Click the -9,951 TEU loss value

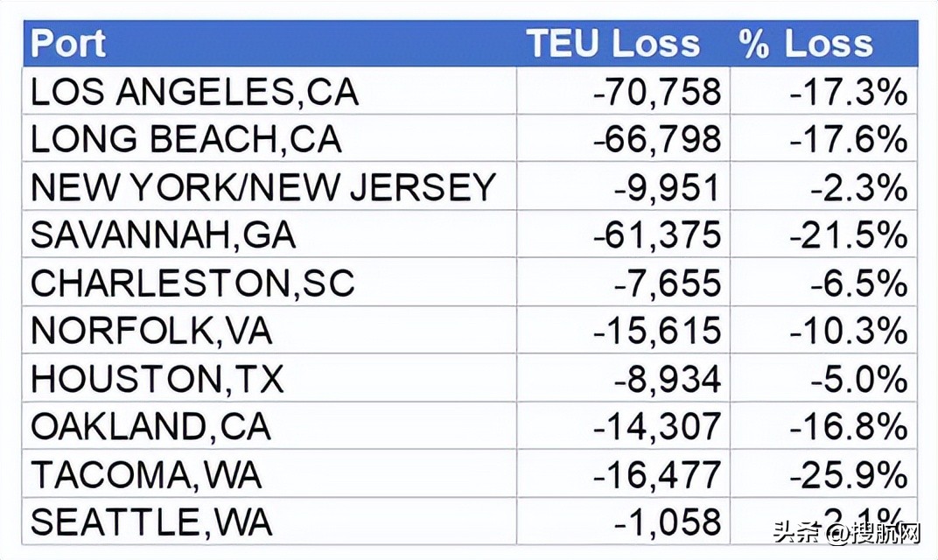click(x=667, y=187)
